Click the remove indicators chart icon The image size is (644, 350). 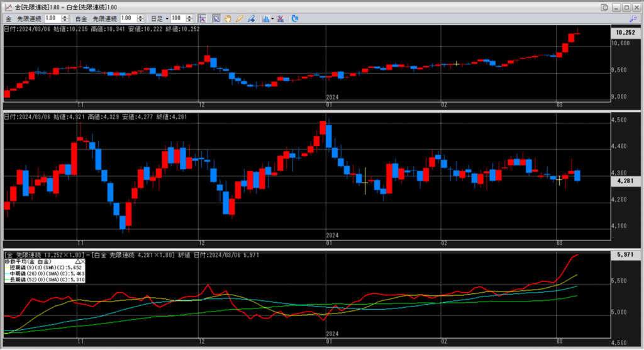(280, 19)
